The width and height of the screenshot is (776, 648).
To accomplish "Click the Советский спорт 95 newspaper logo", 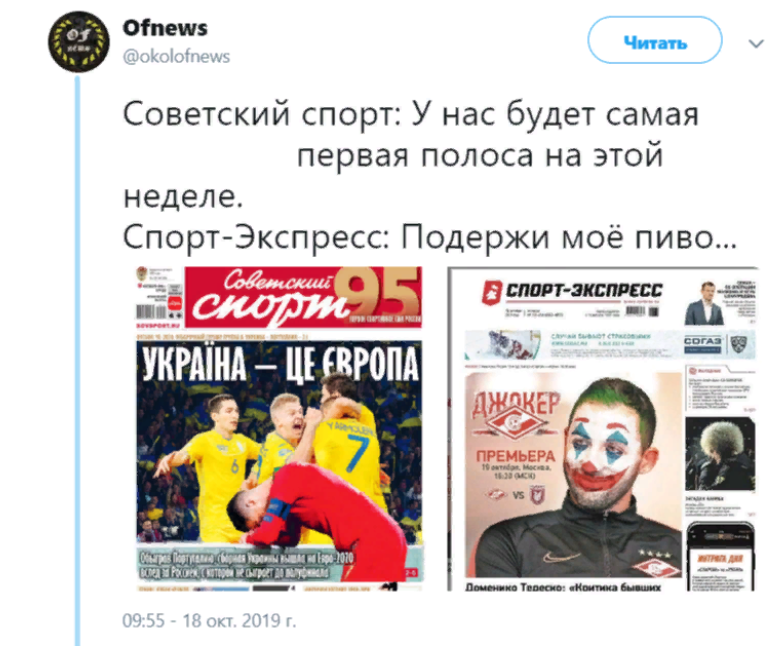I will pos(303,297).
